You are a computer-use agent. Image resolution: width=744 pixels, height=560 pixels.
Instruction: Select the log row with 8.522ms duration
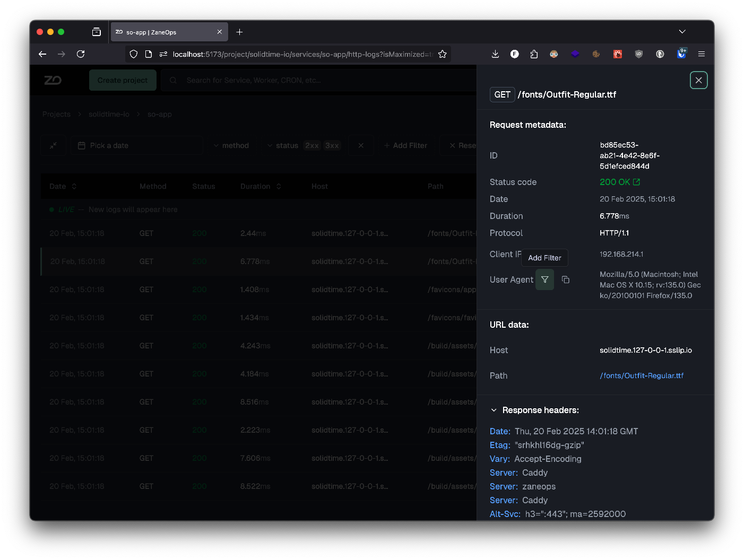click(x=258, y=486)
